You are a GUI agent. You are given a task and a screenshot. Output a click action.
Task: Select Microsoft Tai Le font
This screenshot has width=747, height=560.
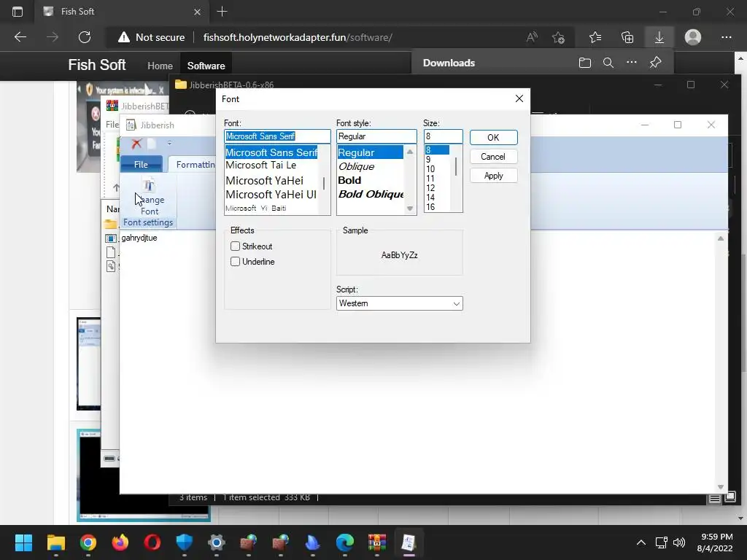[x=261, y=166]
